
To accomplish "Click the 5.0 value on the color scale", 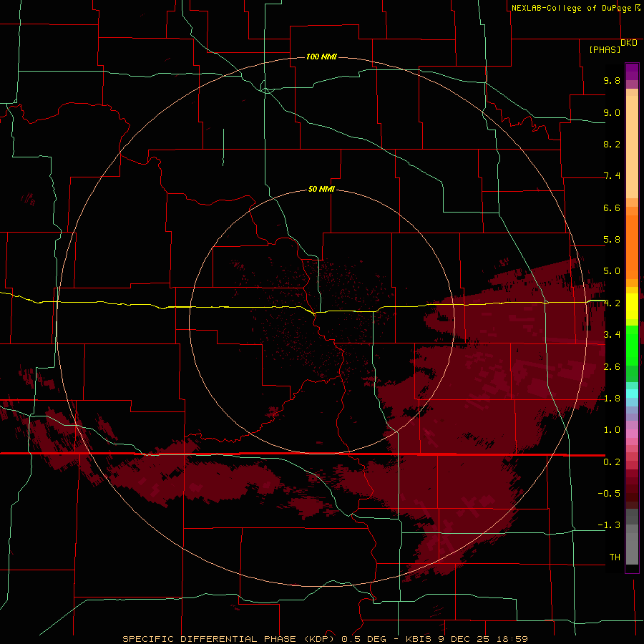I will tap(612, 271).
